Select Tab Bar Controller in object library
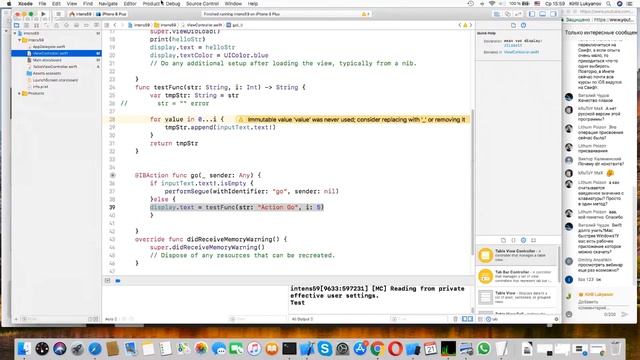 pyautogui.click(x=517, y=276)
